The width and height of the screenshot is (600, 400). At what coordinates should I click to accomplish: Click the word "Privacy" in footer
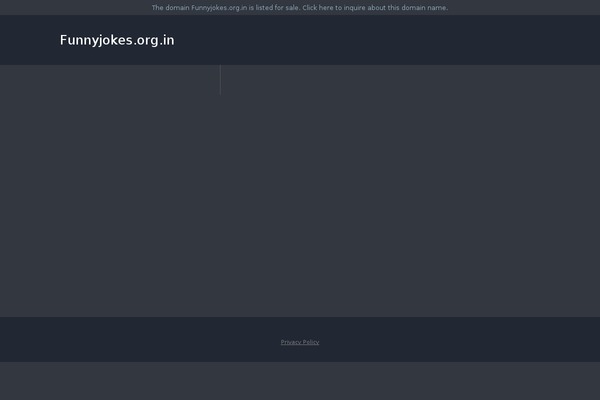point(290,342)
